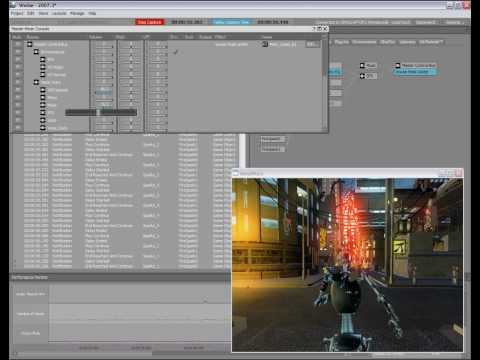This screenshot has height=360, width=480.
Task: Toggle the mute button on Master Control Bus row
Action: [x=18, y=44]
